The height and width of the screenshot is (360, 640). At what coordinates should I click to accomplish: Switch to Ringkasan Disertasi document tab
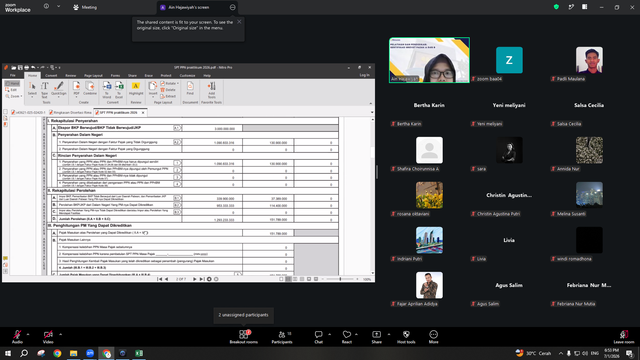click(x=70, y=112)
